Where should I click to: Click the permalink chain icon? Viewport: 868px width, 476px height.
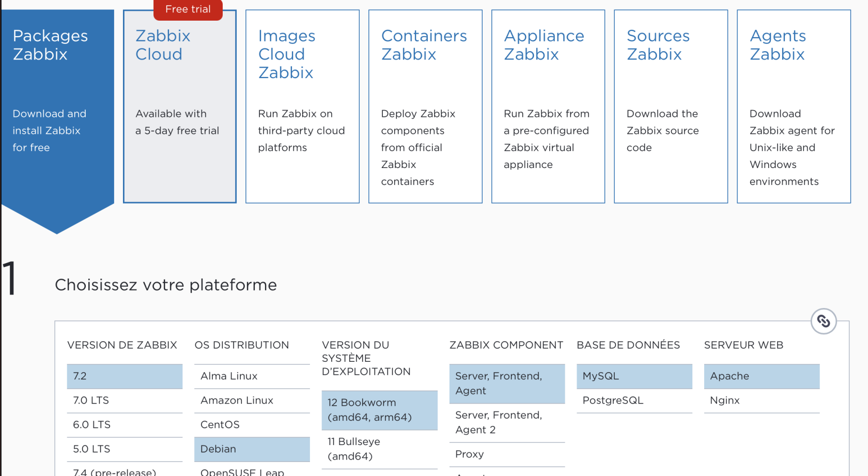point(824,321)
